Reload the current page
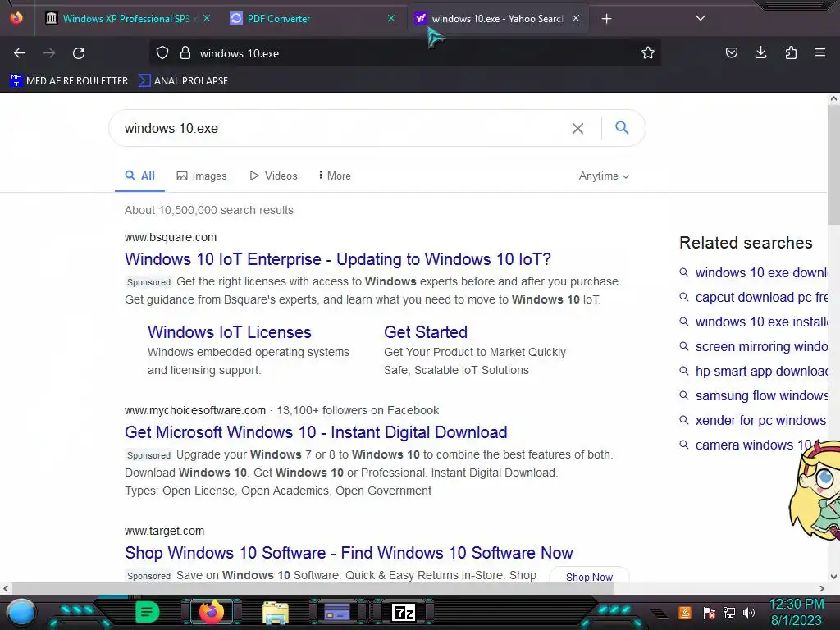The image size is (840, 630). click(x=79, y=53)
